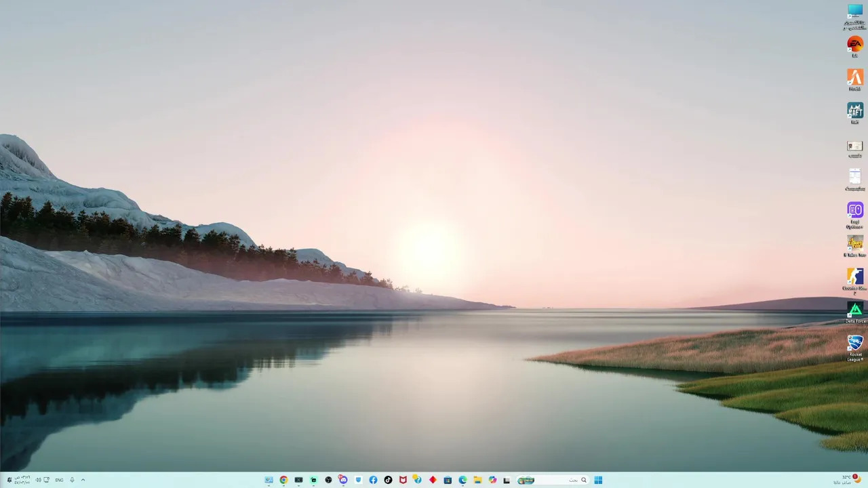Launch the Rocket League desktop shortcut

(x=855, y=347)
